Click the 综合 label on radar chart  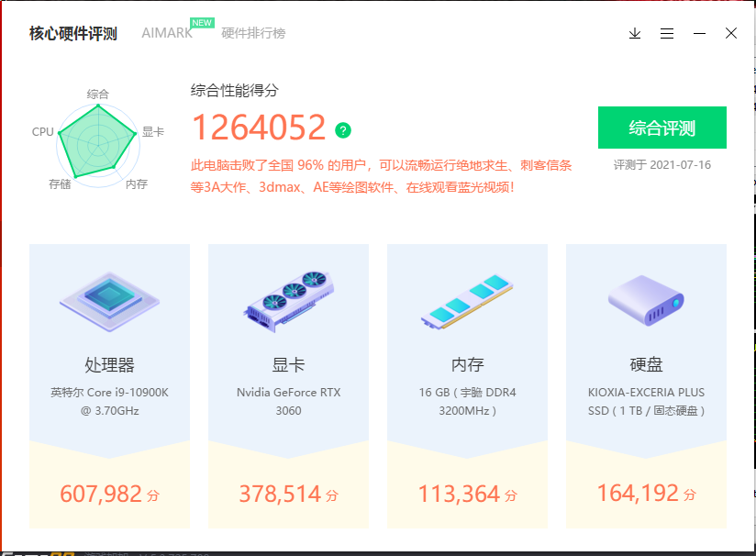(x=98, y=94)
